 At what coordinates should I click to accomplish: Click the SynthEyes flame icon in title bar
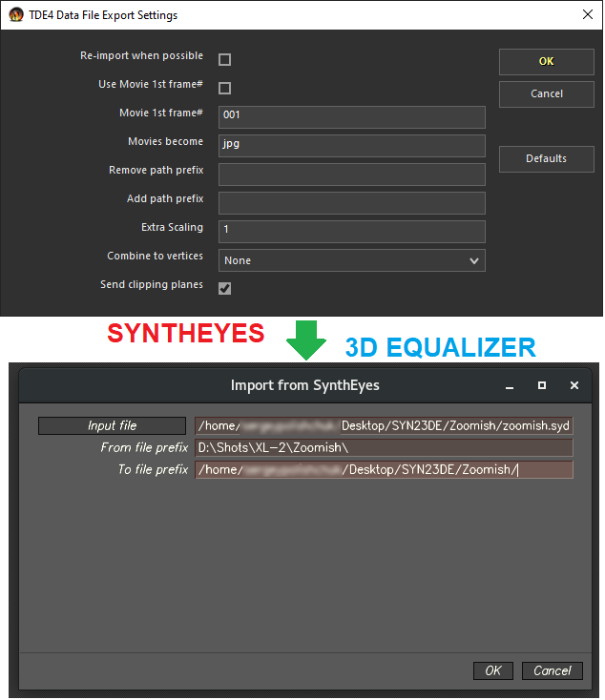click(16, 14)
